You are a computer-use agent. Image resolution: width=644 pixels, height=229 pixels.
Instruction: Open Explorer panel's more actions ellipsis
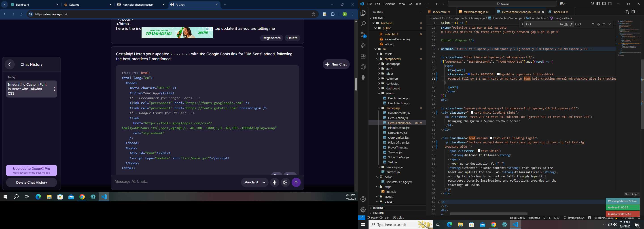(421, 12)
